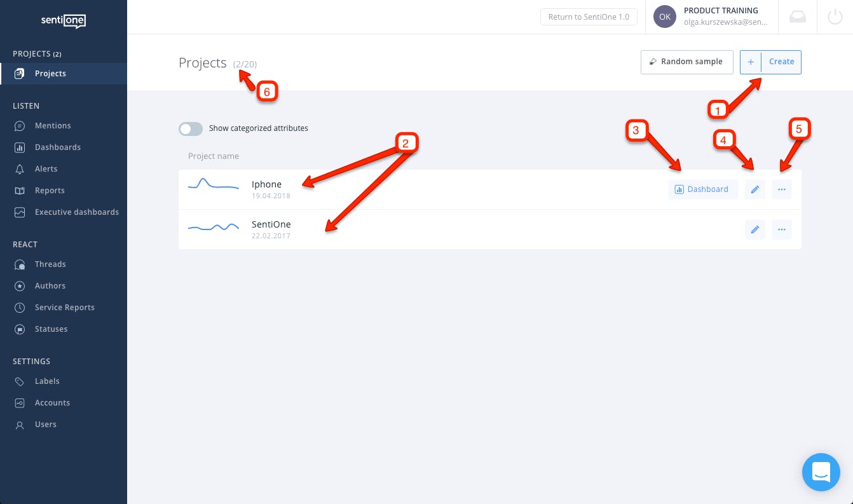853x504 pixels.
Task: Edit the Iphone project with pencil icon
Action: point(755,189)
